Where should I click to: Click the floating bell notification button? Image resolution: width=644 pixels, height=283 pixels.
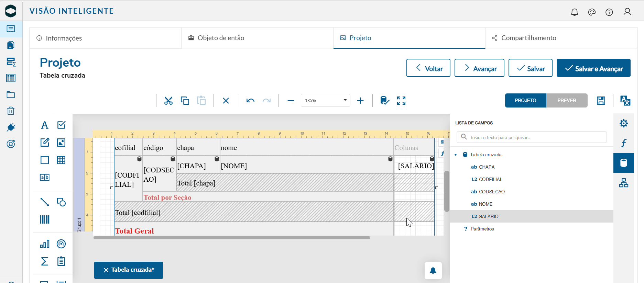(x=433, y=271)
